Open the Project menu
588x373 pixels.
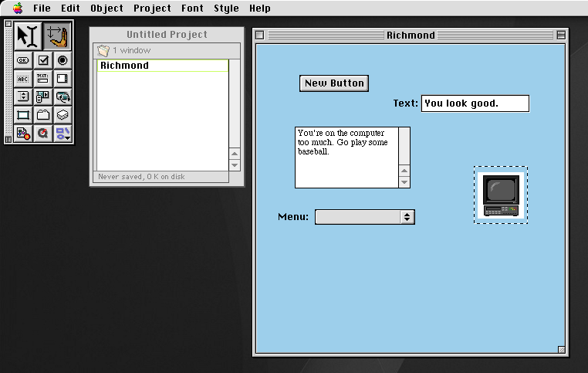tap(152, 8)
